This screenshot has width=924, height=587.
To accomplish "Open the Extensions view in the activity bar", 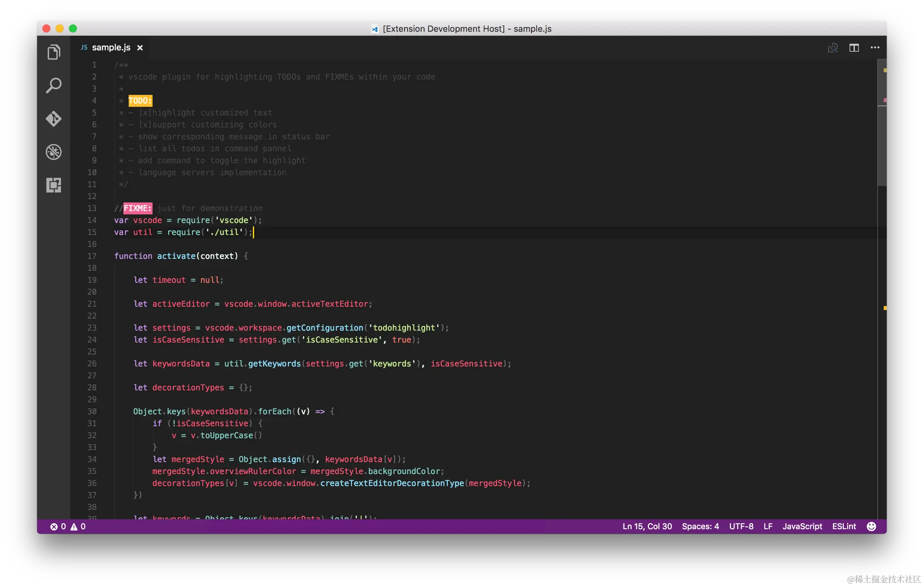I will 54,185.
